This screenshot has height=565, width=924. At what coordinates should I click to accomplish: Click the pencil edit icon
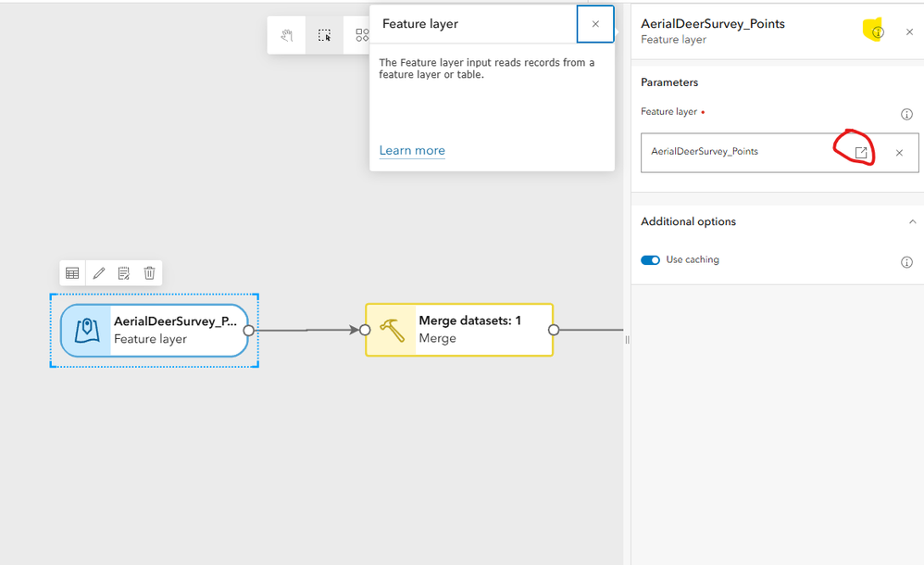98,273
